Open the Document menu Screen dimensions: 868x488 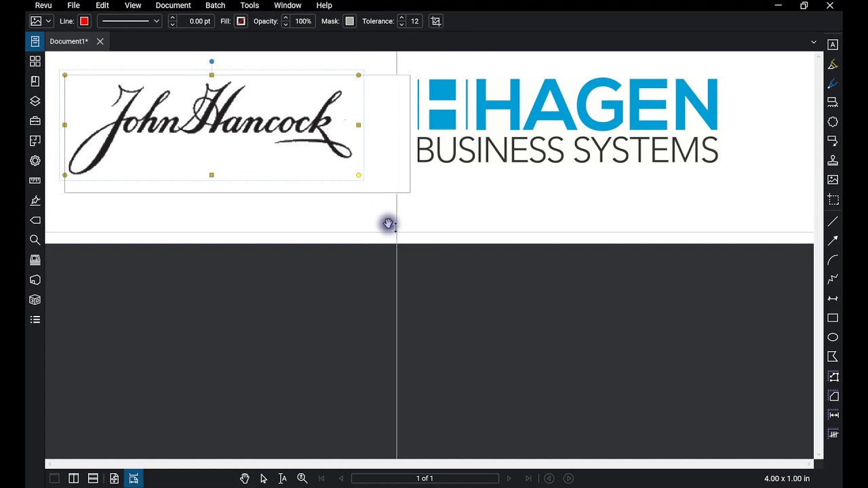pos(173,5)
